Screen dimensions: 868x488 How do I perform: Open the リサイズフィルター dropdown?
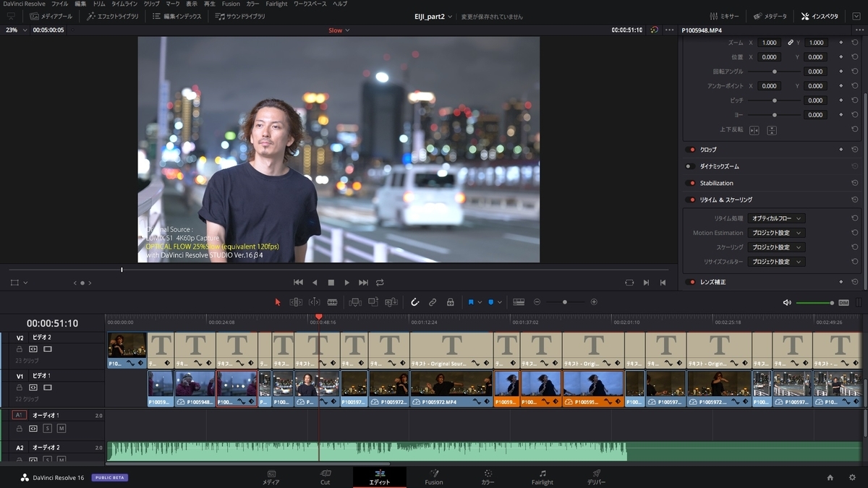tap(778, 262)
